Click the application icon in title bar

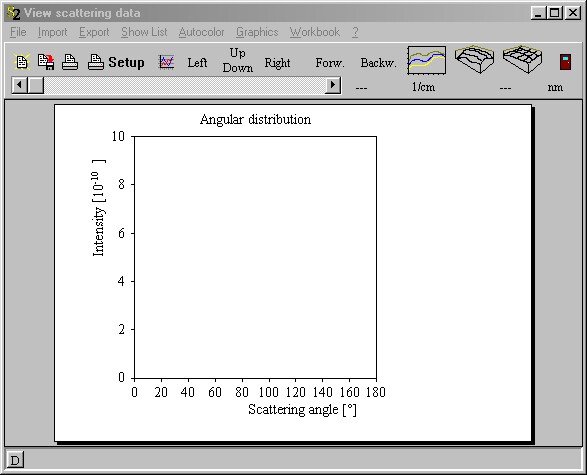coord(13,13)
